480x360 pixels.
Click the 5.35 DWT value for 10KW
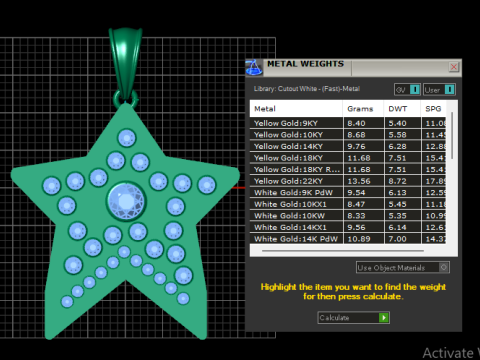[397, 216]
